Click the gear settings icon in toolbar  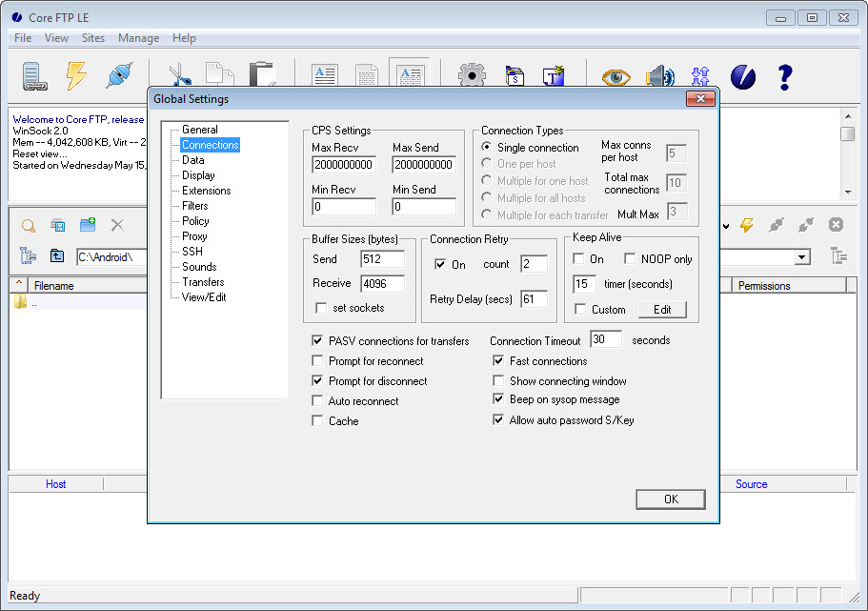point(472,74)
